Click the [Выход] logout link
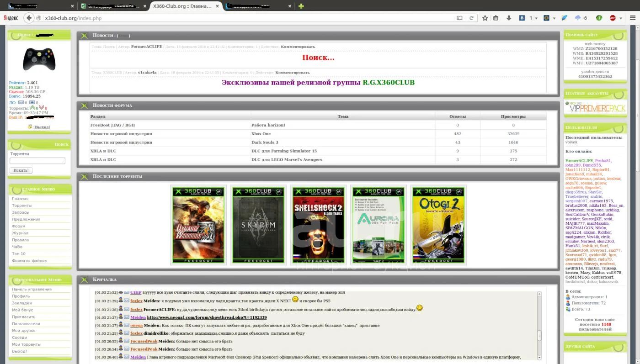 click(x=42, y=127)
